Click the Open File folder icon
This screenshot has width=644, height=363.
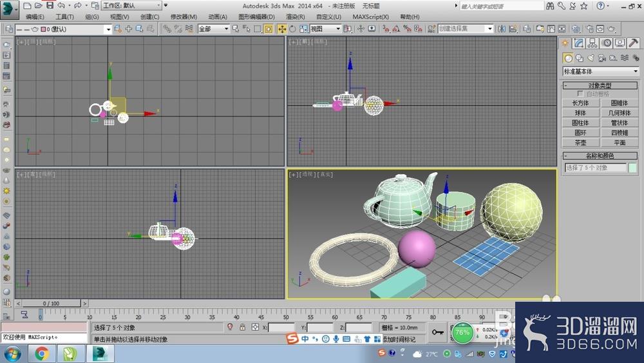coord(38,5)
